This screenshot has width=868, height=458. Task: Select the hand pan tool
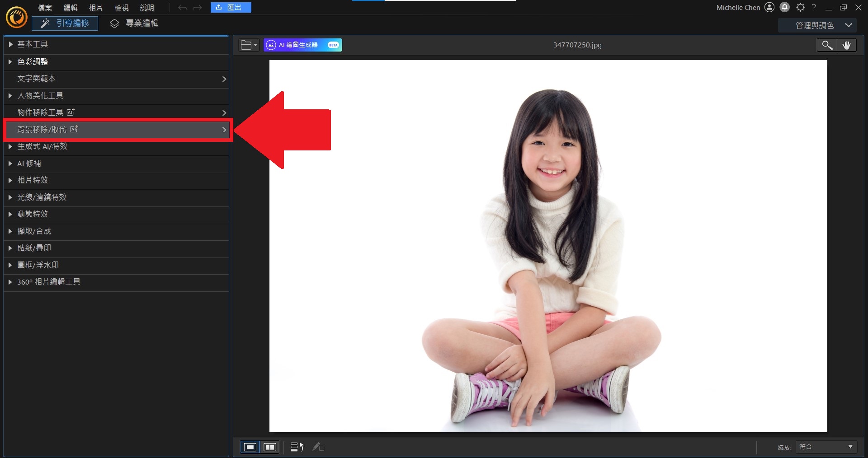tap(846, 45)
